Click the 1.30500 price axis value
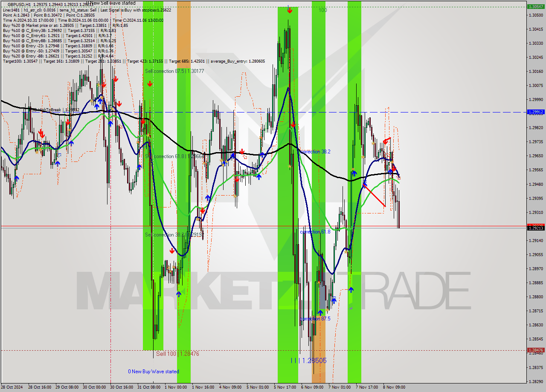Viewport: 546px width, 392px height. click(x=536, y=15)
